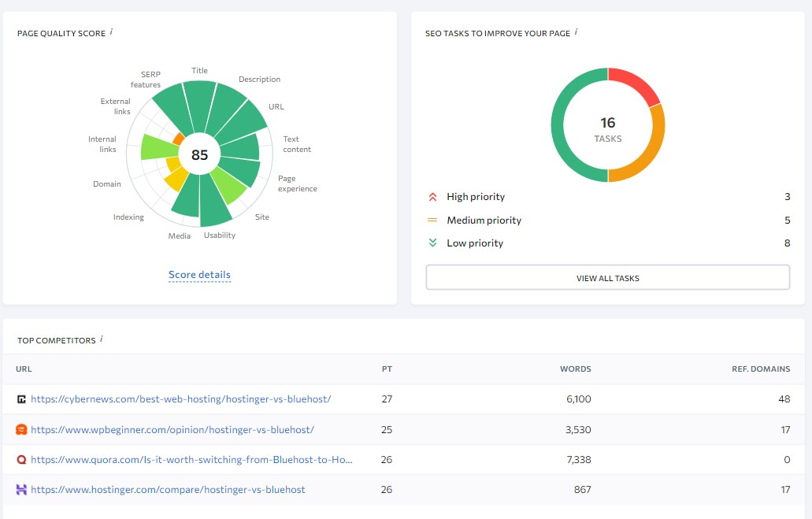Image resolution: width=812 pixels, height=519 pixels.
Task: Click the SERP features chart label
Action: [146, 80]
